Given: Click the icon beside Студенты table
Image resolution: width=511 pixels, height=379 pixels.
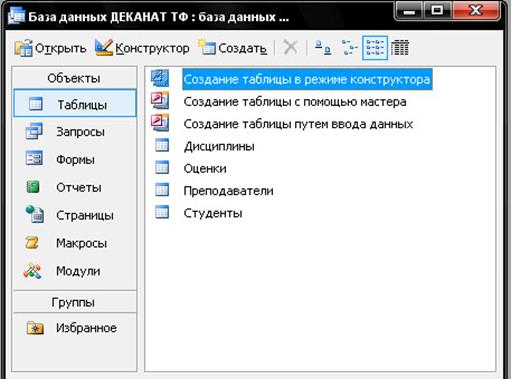Looking at the screenshot, I should point(162,212).
